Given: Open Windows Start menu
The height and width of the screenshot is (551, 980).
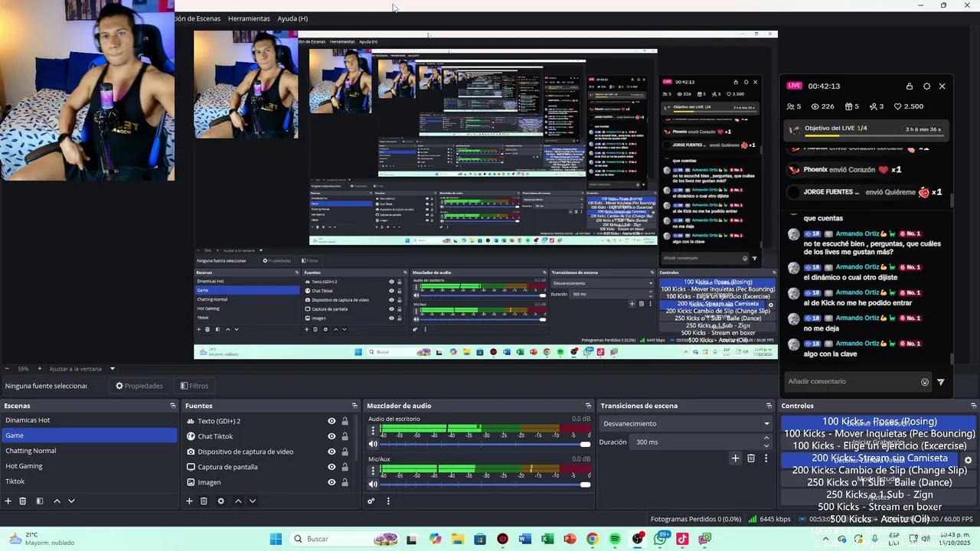Looking at the screenshot, I should (x=276, y=540).
